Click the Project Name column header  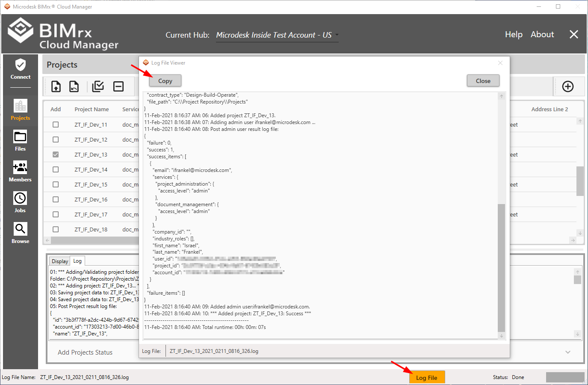coord(92,109)
